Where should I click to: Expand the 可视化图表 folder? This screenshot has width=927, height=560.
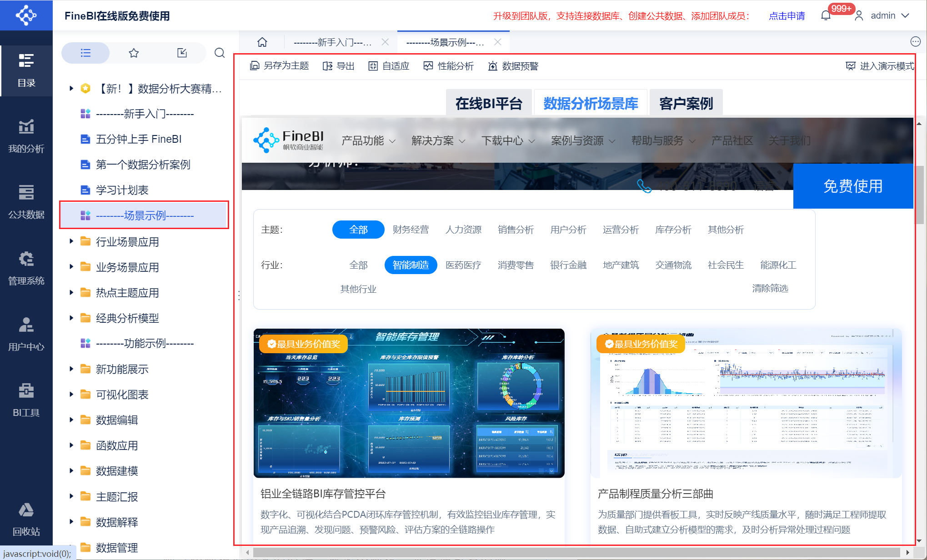tap(71, 395)
